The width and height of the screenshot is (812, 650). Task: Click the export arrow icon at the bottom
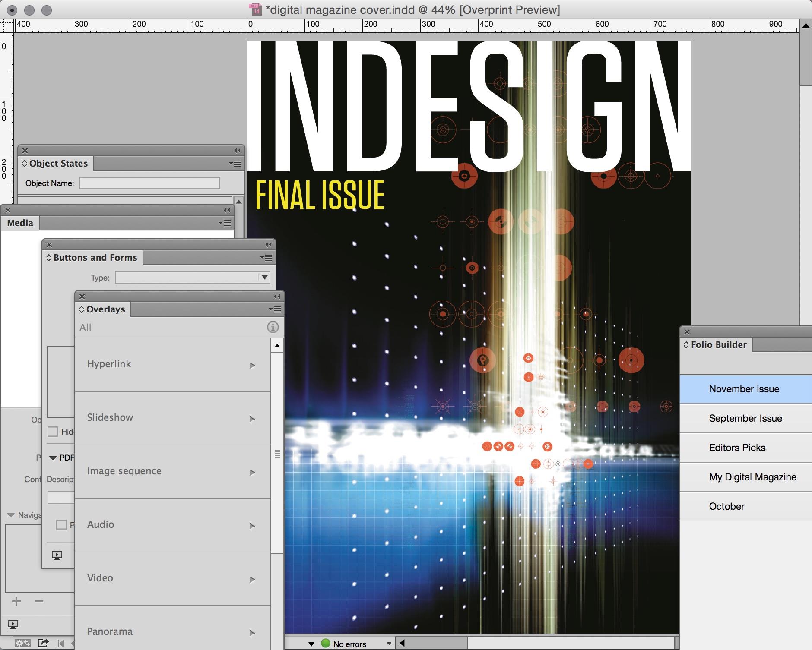click(x=44, y=642)
